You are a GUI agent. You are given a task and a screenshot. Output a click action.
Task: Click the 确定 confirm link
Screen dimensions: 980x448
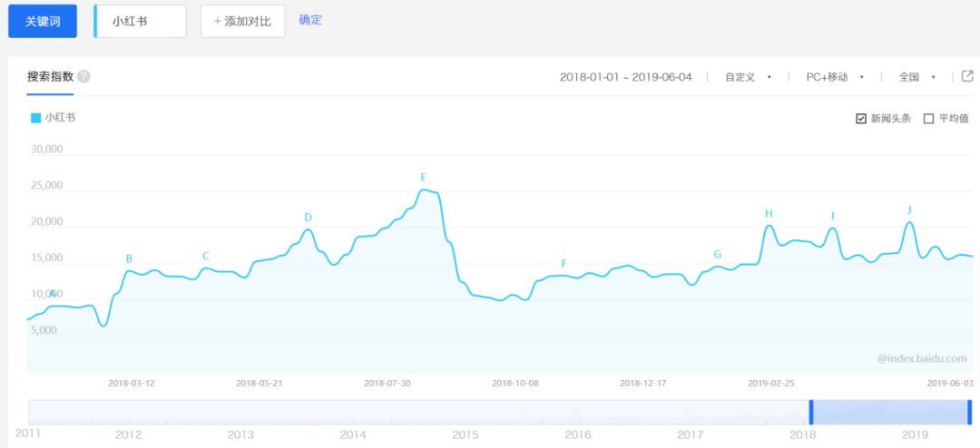pyautogui.click(x=310, y=20)
